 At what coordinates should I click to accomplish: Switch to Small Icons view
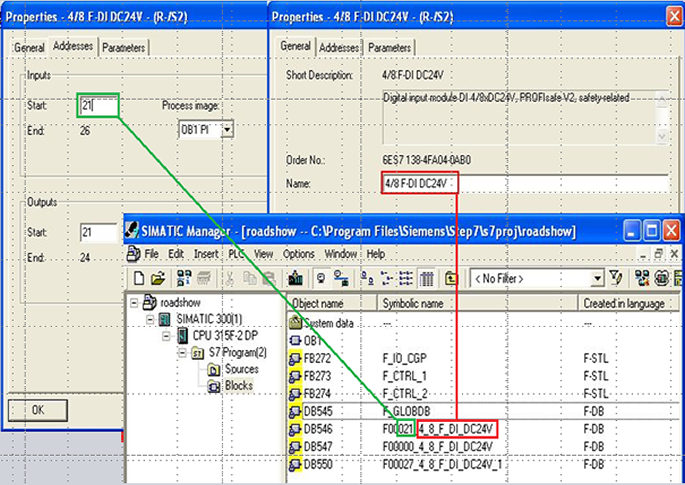click(x=387, y=278)
